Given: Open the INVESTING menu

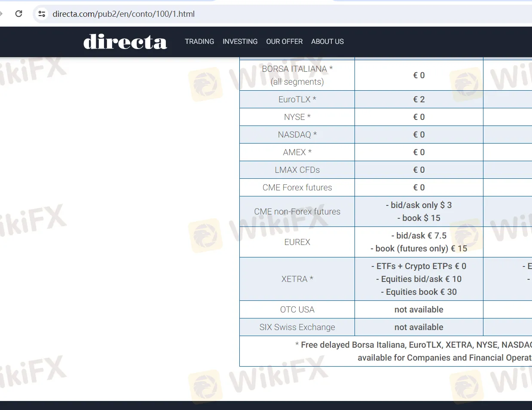Looking at the screenshot, I should coord(240,41).
